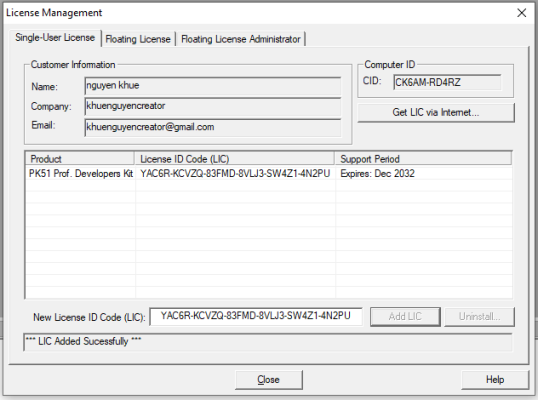Click the Name field containing nguyen khue
Image resolution: width=538 pixels, height=400 pixels.
coord(213,86)
